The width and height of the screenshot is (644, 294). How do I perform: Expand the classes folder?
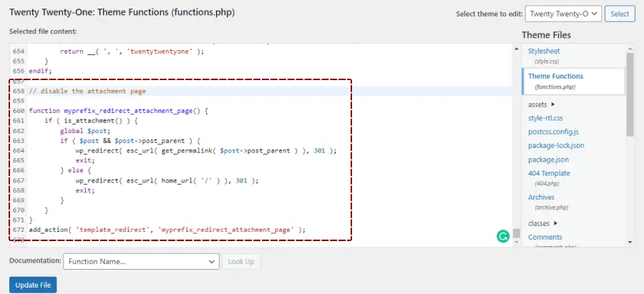543,223
